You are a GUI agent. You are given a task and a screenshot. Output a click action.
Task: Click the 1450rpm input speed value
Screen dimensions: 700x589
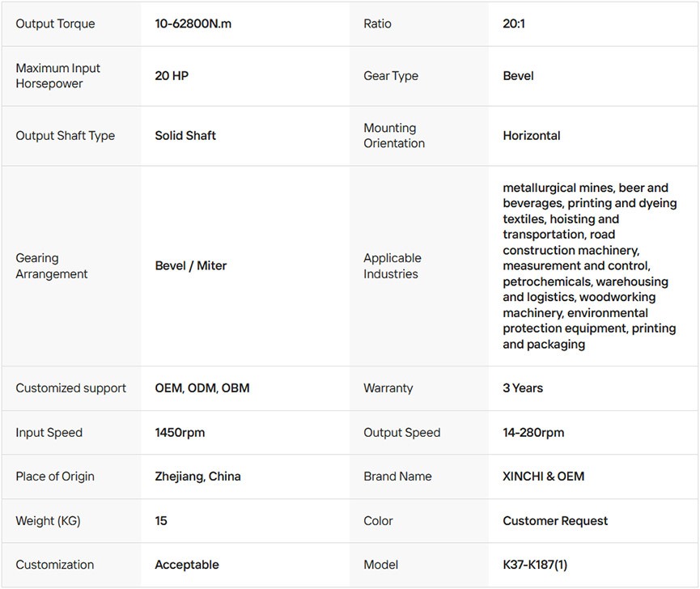coord(180,433)
